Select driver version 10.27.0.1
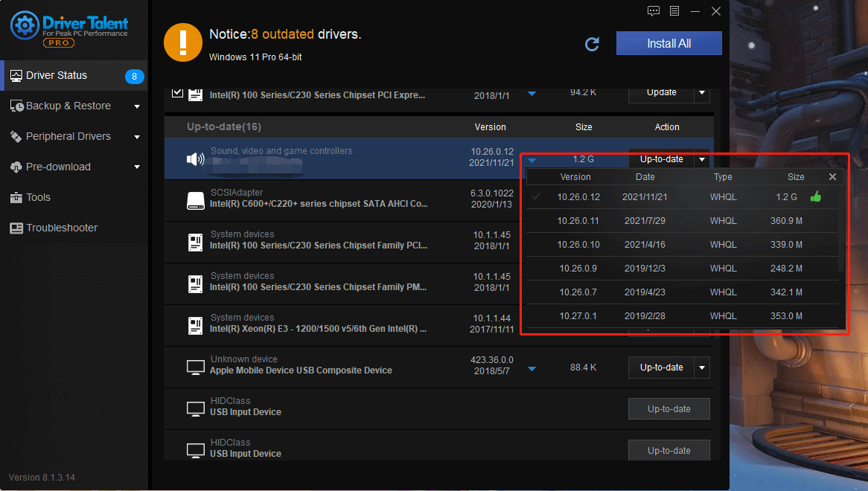Viewport: 868px width, 491px height. click(681, 315)
